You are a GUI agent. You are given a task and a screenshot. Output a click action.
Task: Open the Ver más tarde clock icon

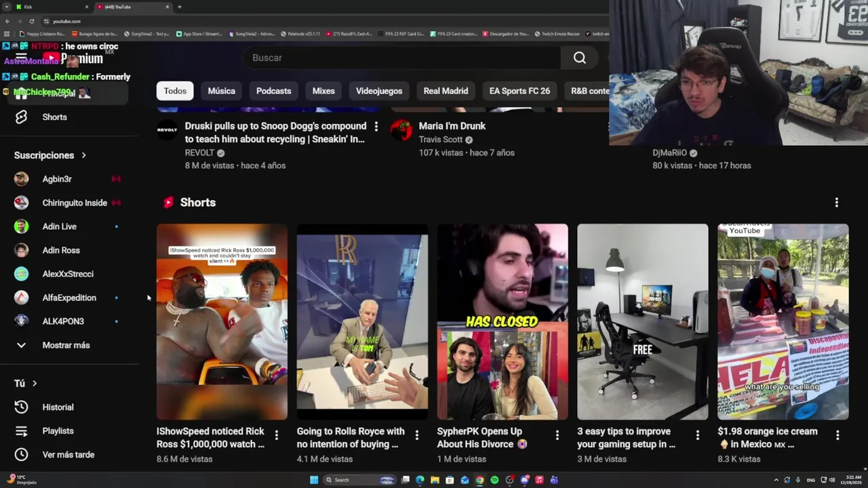click(x=21, y=455)
